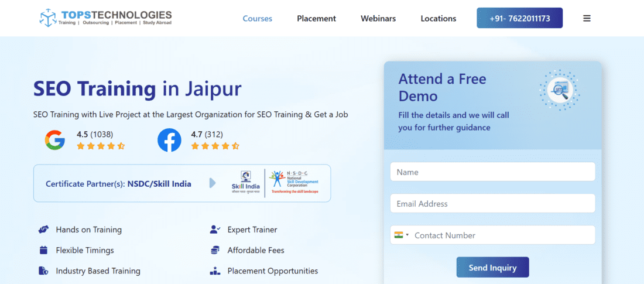Click the Industry Based Training icon
Screen dimensions: 644x284
[x=43, y=271]
